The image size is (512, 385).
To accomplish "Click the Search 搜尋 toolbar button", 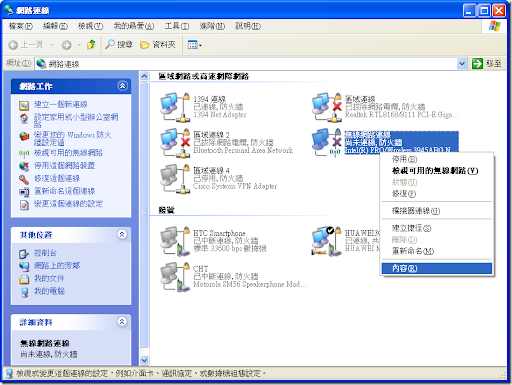I will (119, 45).
